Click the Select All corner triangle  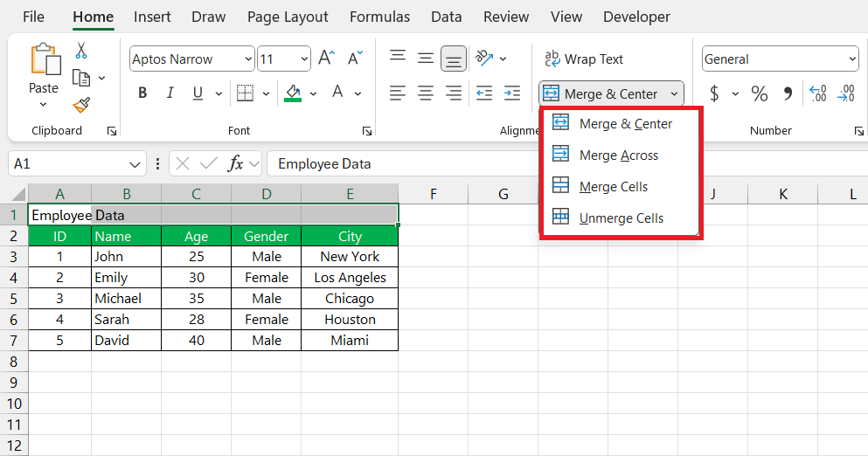pos(18,194)
